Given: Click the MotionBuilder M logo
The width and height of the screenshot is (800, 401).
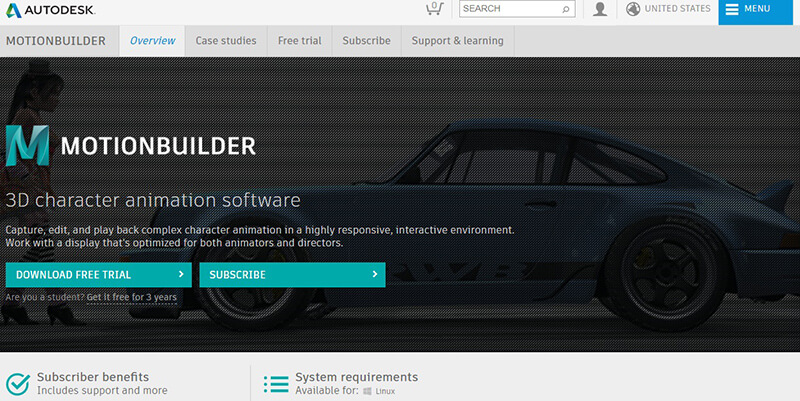Looking at the screenshot, I should [x=28, y=146].
